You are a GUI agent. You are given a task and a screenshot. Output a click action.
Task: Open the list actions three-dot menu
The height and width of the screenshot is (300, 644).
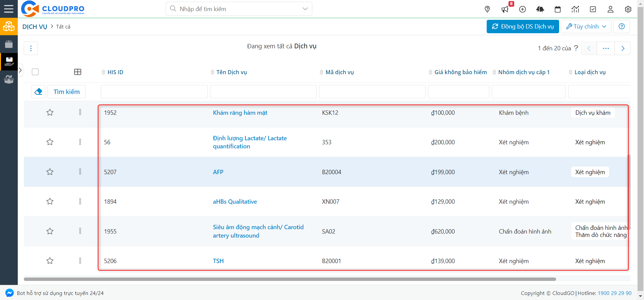tap(31, 48)
